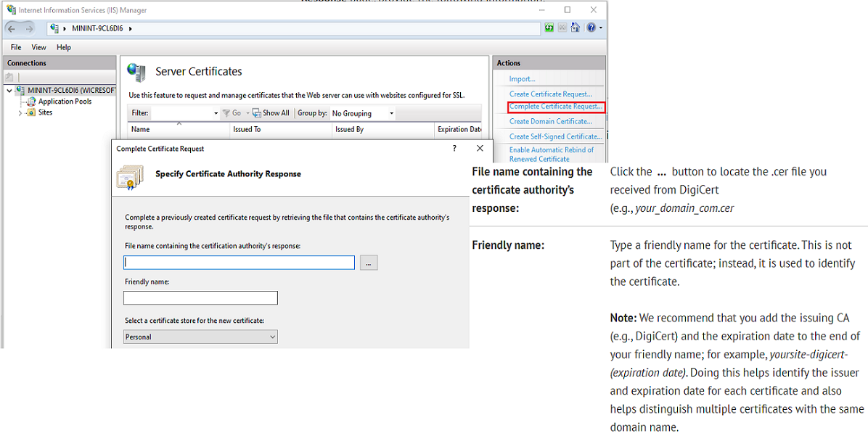Image resolution: width=868 pixels, height=436 pixels.
Task: Click Create Domain Certificate... action
Action: (550, 121)
